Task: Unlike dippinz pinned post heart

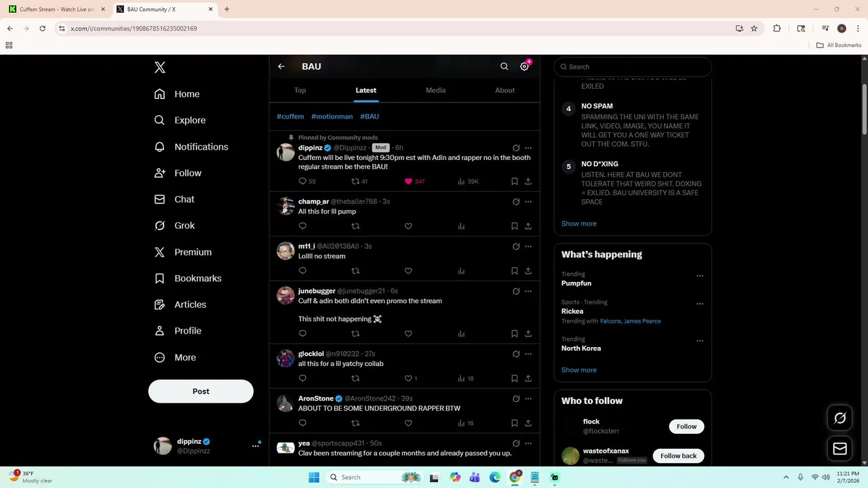Action: (408, 181)
